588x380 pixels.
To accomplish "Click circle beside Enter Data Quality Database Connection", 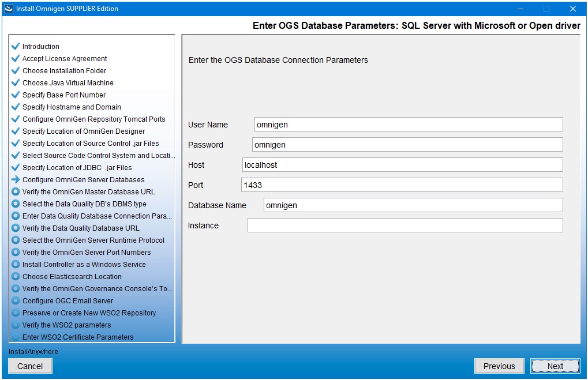I will click(x=16, y=216).
